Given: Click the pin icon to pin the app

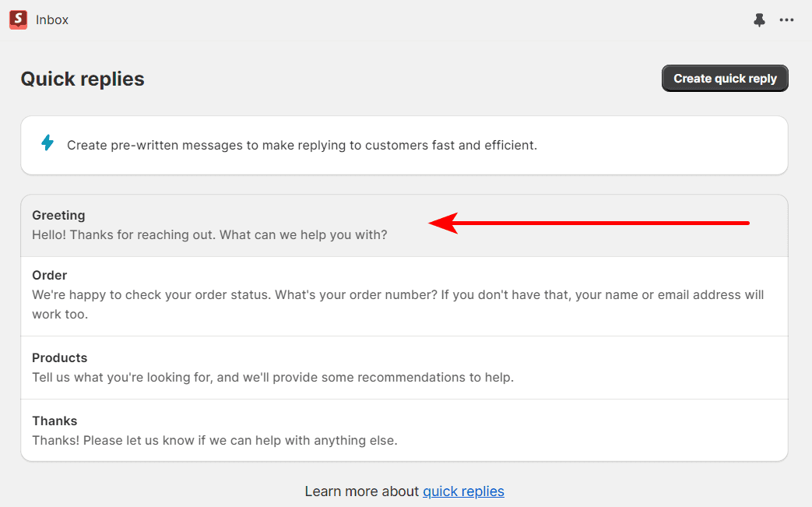Looking at the screenshot, I should (x=759, y=19).
